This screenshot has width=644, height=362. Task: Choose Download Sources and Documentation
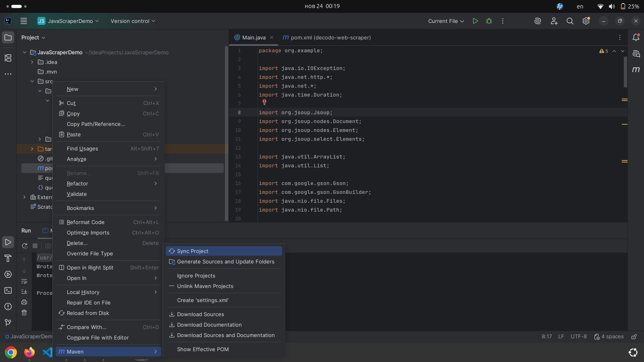point(224,335)
